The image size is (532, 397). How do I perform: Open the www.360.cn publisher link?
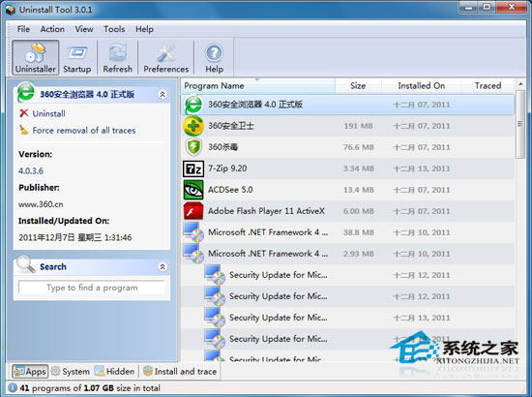[x=41, y=204]
